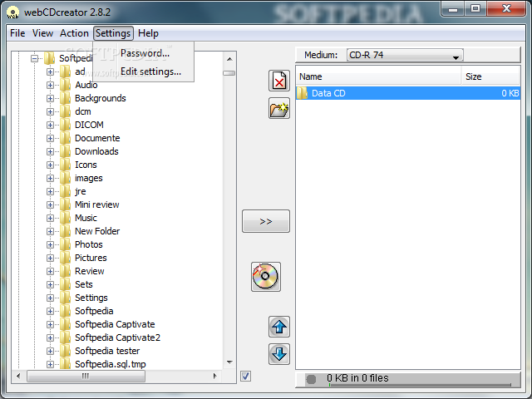Select the Softpedia.sql.tmp folder
The height and width of the screenshot is (399, 532).
(111, 364)
